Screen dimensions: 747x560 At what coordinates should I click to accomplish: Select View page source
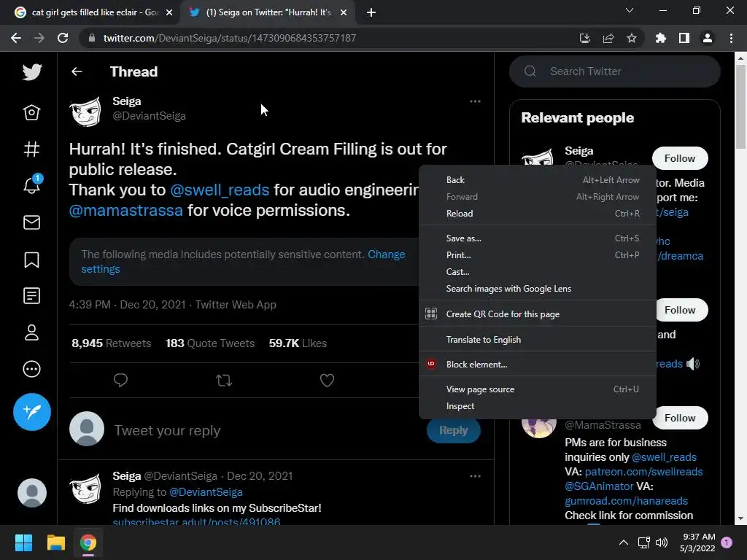pos(538,389)
